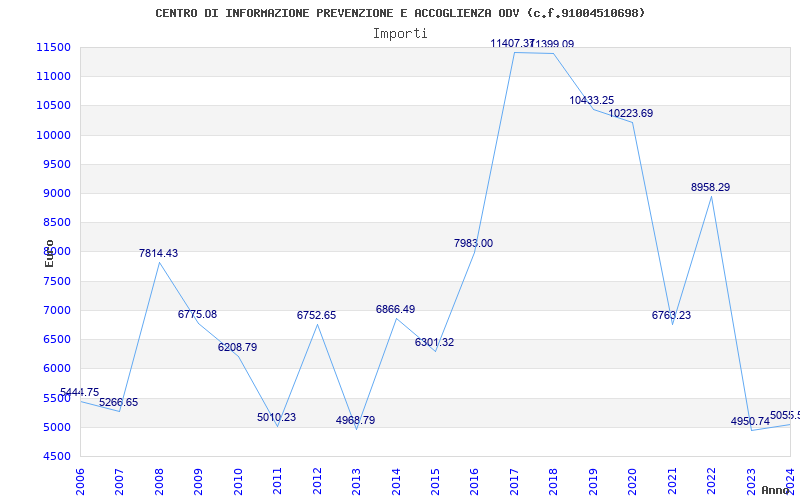
Task: Click x-axis year 2023
Action: pos(751,482)
